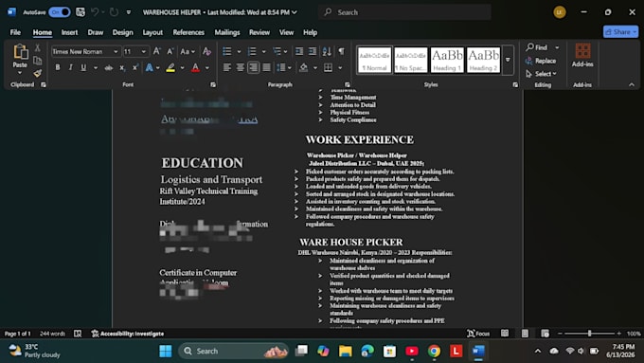
Task: Open Focus mode in status bar
Action: coord(478,334)
